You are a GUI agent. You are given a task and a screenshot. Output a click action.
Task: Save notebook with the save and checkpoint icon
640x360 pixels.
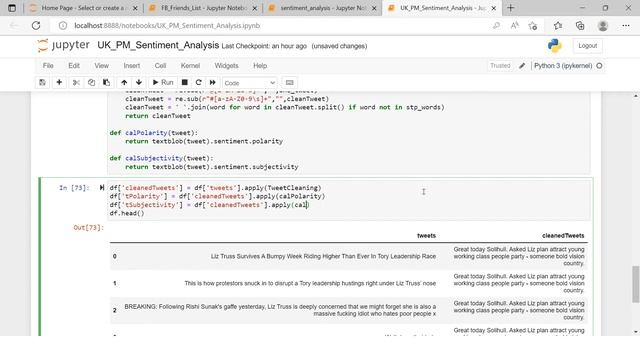coord(42,82)
